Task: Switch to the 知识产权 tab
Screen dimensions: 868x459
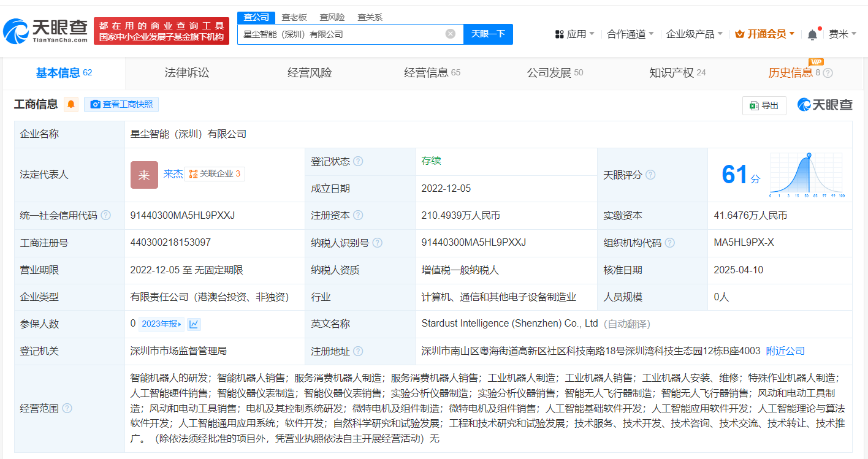Action: click(677, 73)
